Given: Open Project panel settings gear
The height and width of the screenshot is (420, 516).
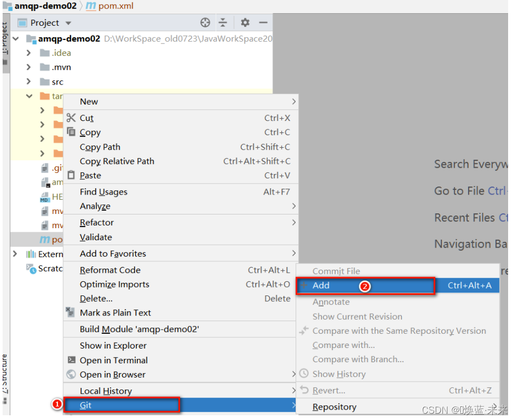Looking at the screenshot, I should [x=245, y=23].
